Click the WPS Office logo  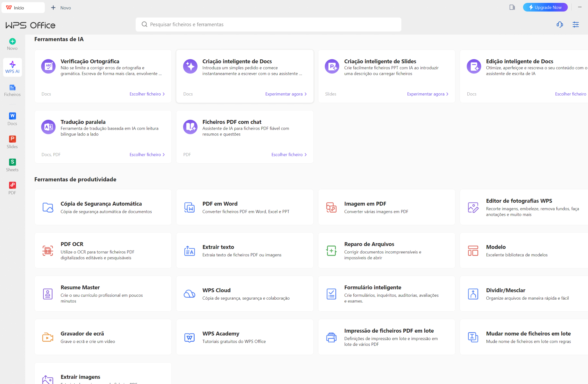click(x=30, y=25)
